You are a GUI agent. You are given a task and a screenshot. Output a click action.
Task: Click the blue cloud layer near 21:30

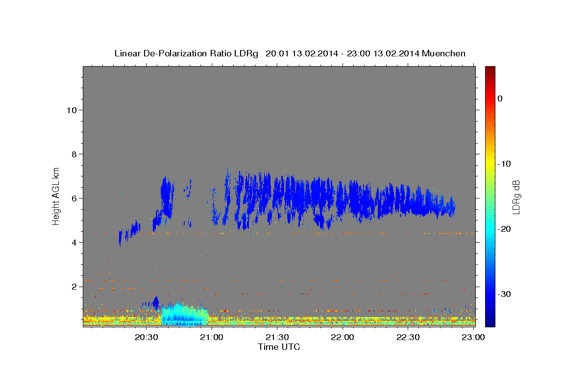coord(277,196)
